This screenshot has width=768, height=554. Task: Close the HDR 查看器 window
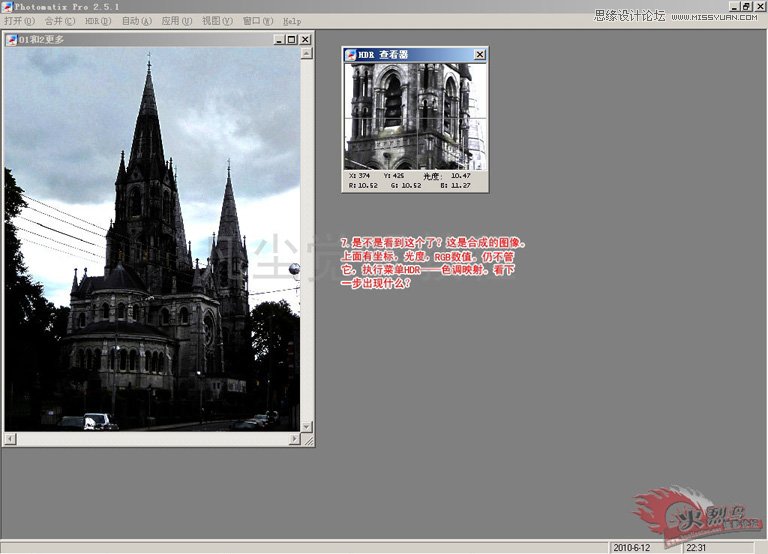pyautogui.click(x=480, y=54)
